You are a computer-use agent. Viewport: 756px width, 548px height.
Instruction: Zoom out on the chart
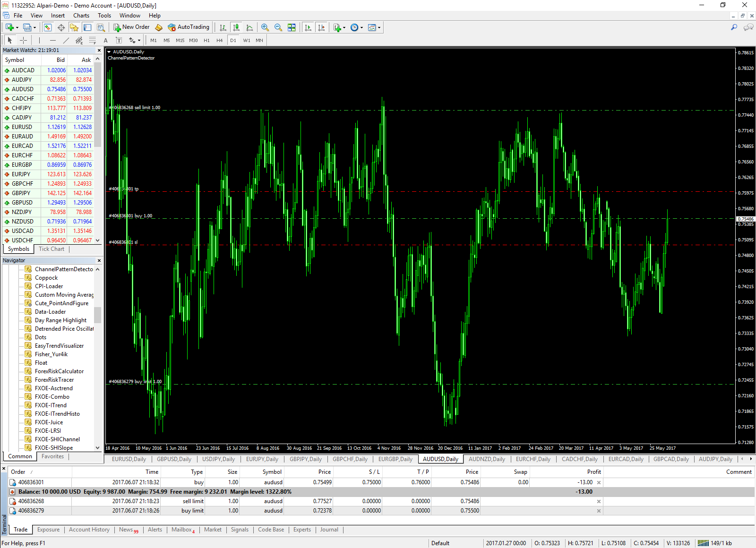(278, 27)
